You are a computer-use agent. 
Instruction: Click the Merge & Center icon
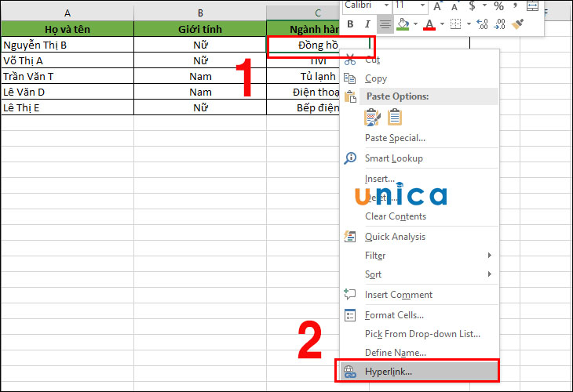coord(533,6)
